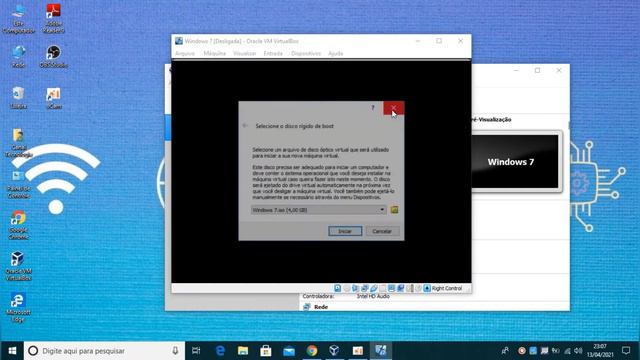640x360 pixels.
Task: Click the volume icon in system tray
Action: point(578,351)
